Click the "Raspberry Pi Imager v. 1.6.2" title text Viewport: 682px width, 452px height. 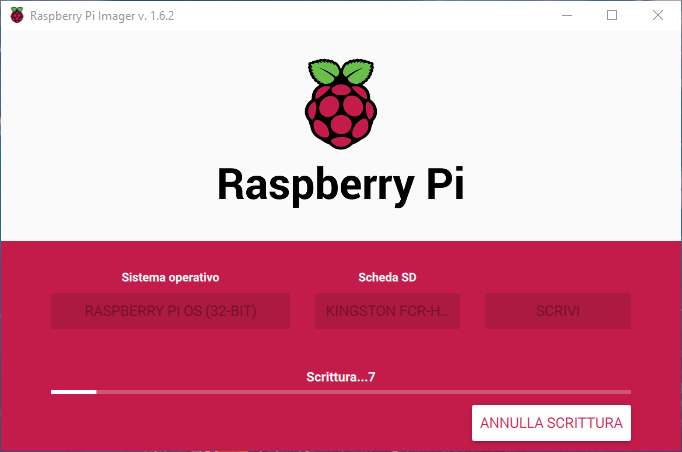point(102,16)
